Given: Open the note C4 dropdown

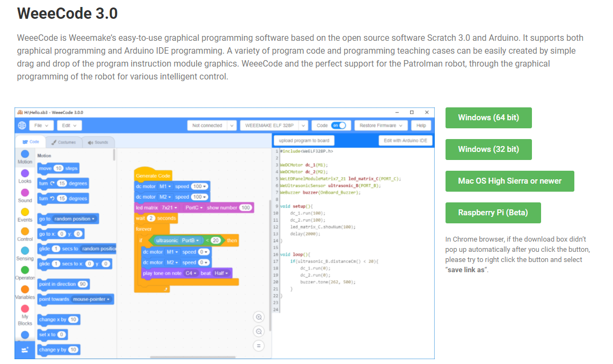Looking at the screenshot, I should [191, 273].
